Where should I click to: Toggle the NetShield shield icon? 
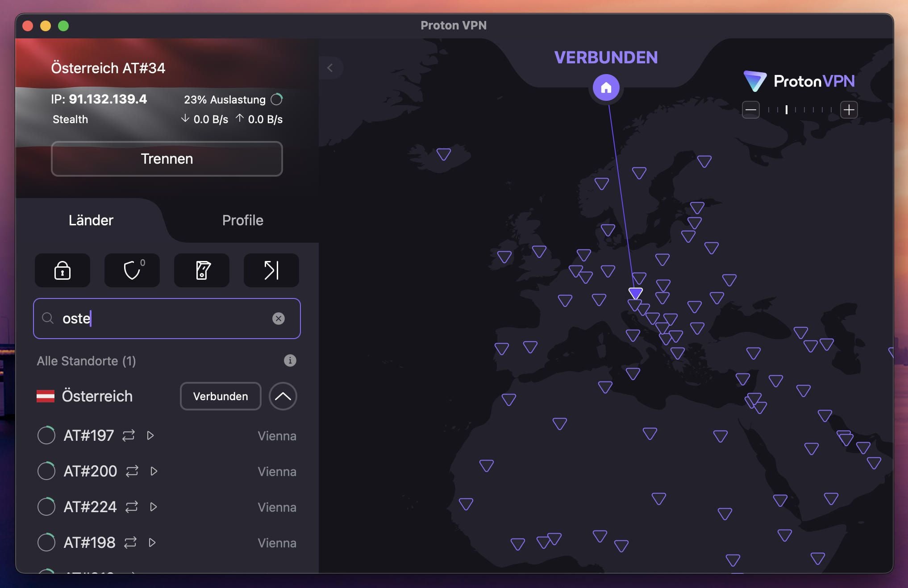(132, 270)
